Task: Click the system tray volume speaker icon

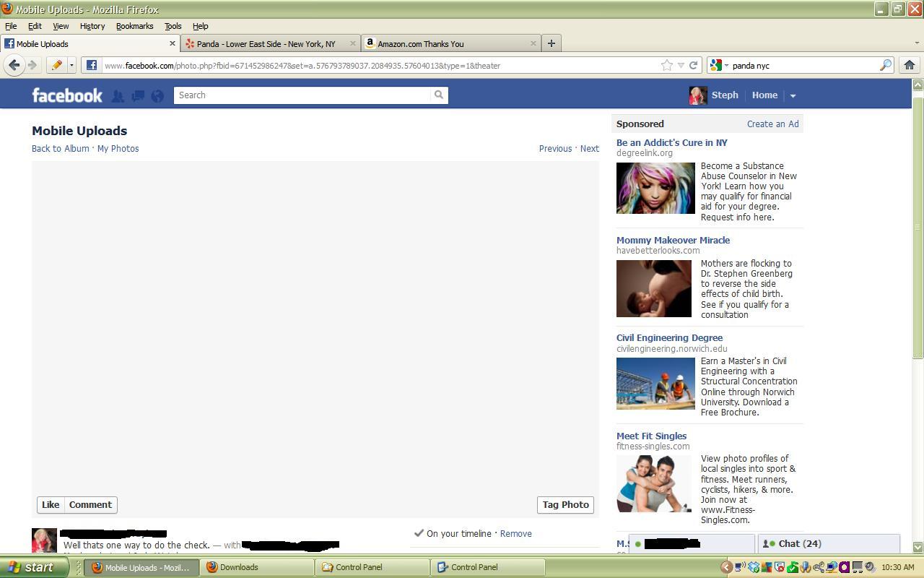Action: [870, 567]
